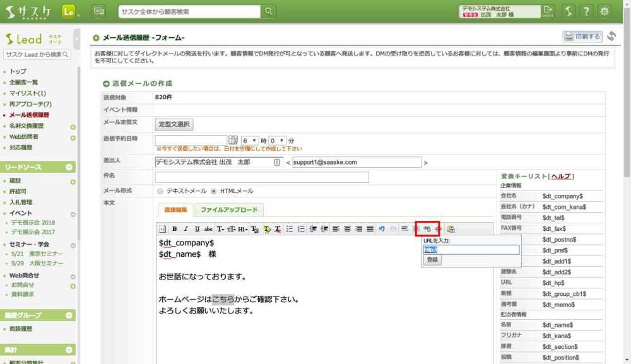Screen dimensions: 631x364
Task: Click the 印刷する print button
Action: pos(582,37)
